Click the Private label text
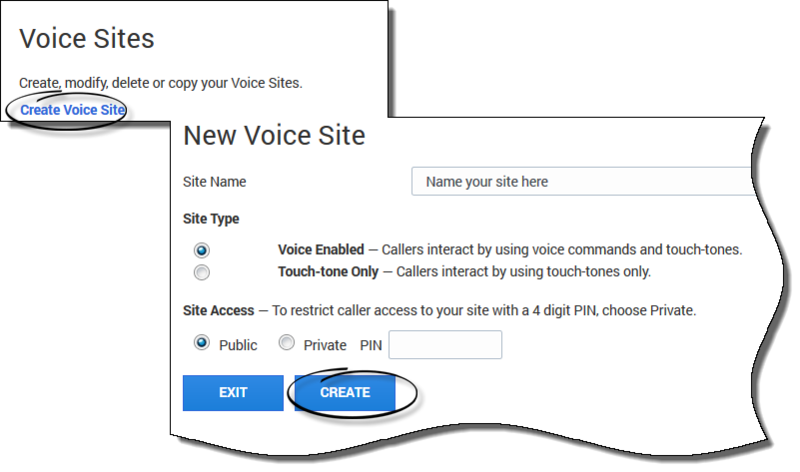800x472 pixels. coord(325,345)
